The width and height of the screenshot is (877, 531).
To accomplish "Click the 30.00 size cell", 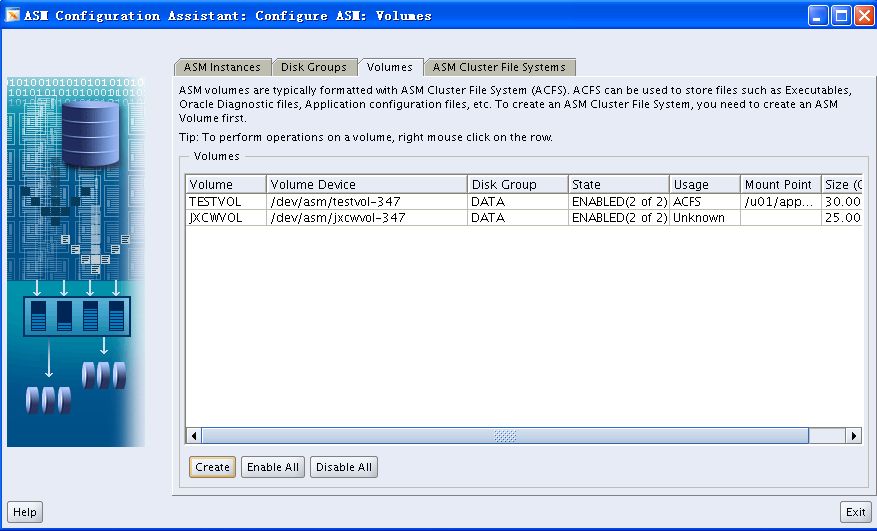I will pyautogui.click(x=842, y=202).
